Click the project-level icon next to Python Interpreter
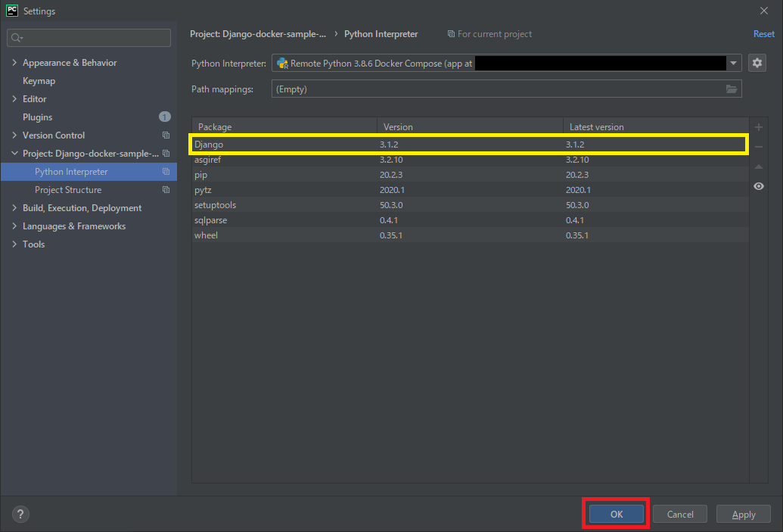Image resolution: width=783 pixels, height=532 pixels. click(166, 172)
